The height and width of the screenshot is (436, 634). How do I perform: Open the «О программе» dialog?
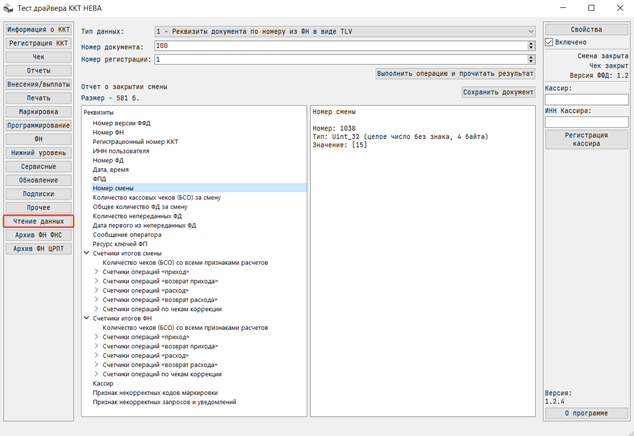pos(586,412)
